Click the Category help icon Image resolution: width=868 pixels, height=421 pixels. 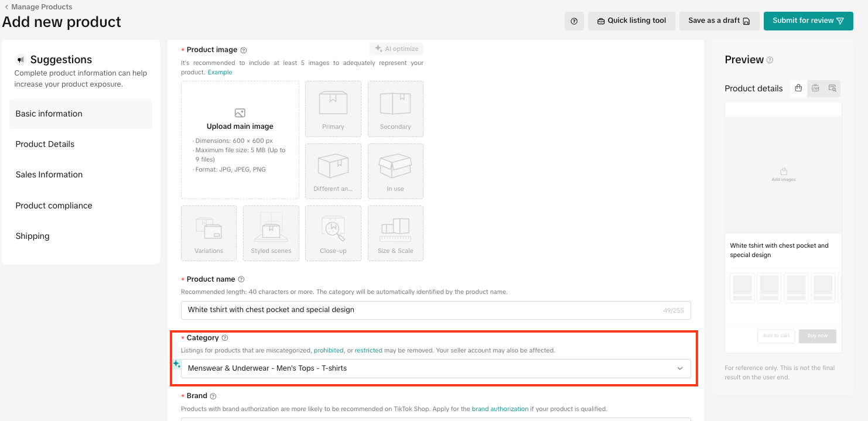225,338
